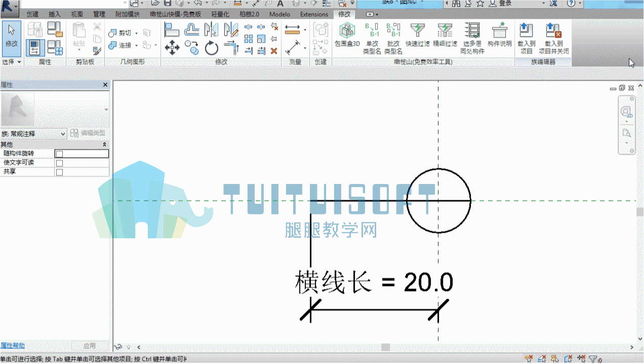This screenshot has height=364, width=644.
Task: Pick the Rotate tool icon
Action: (211, 48)
